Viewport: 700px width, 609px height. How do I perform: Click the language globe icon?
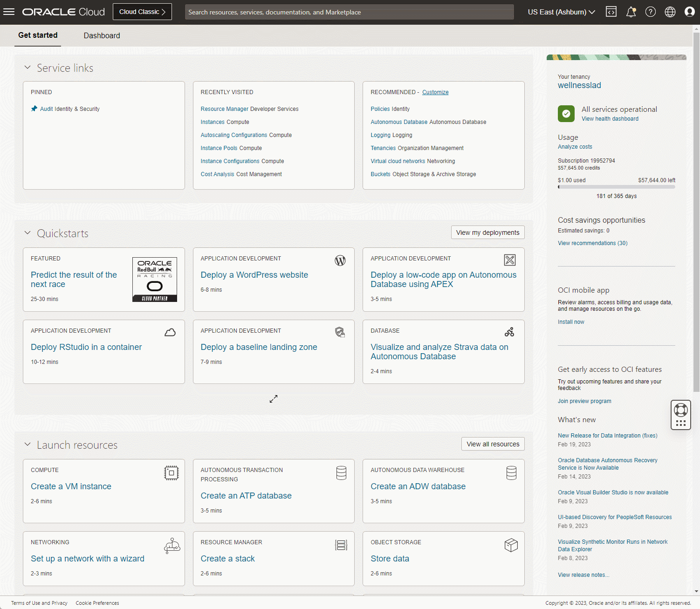tap(670, 12)
